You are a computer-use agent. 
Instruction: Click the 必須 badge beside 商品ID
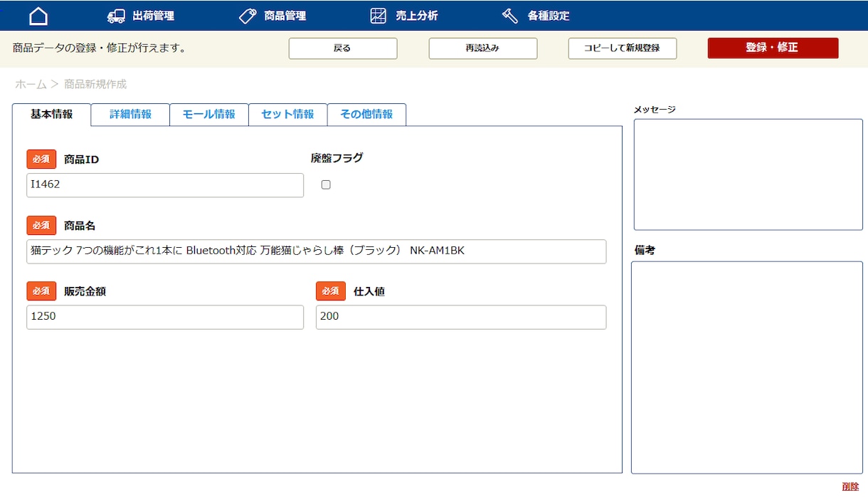pos(41,159)
